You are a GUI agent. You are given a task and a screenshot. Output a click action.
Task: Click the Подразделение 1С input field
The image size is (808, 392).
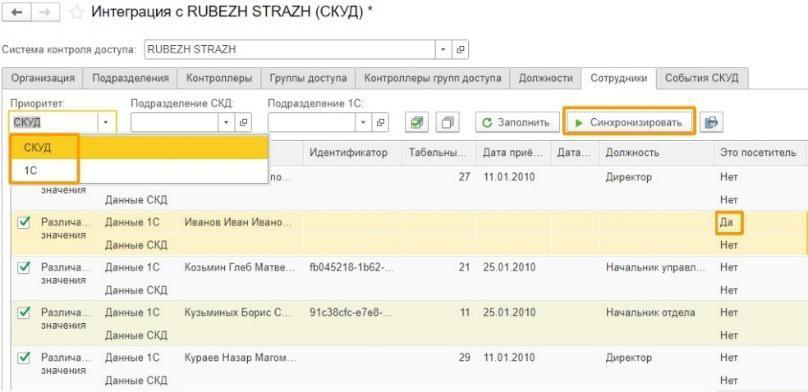click(312, 123)
